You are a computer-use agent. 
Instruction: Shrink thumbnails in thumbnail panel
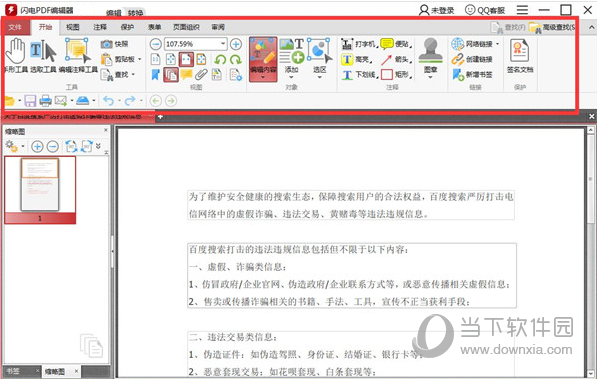coord(53,146)
